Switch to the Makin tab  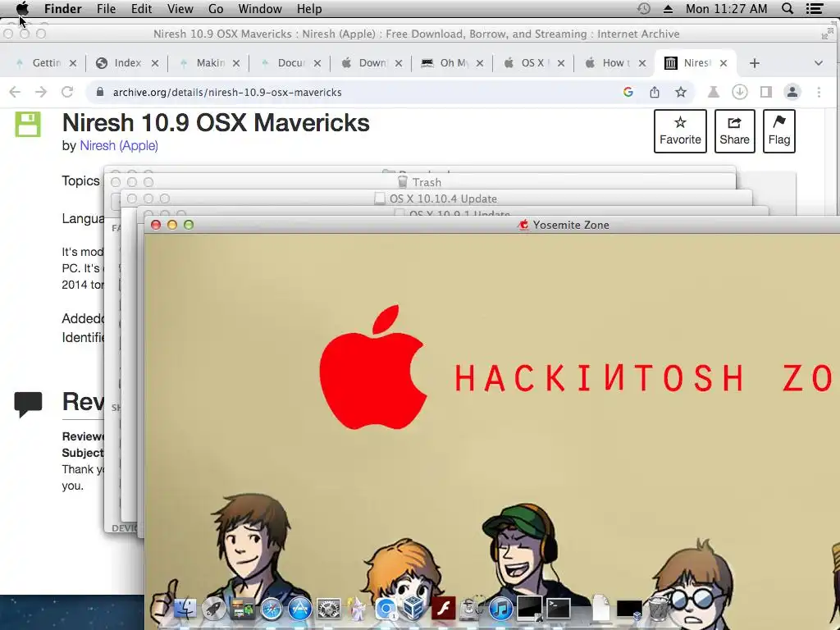[209, 63]
